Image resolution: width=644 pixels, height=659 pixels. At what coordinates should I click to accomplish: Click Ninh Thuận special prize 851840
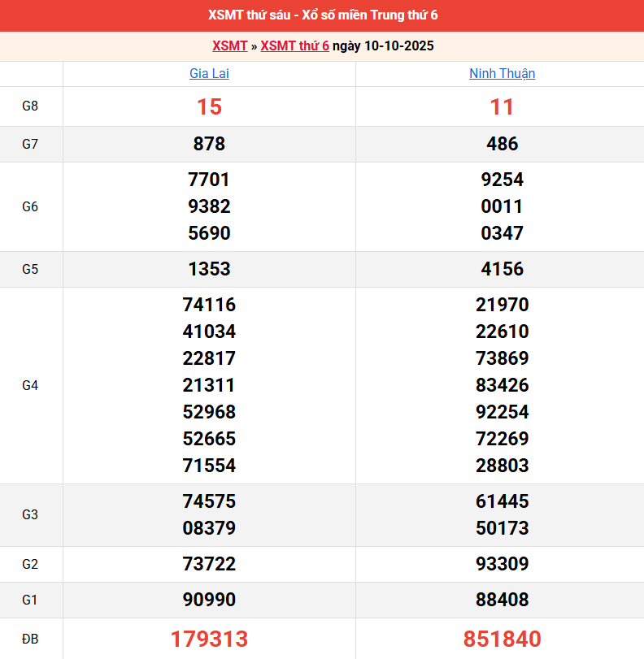click(x=502, y=639)
